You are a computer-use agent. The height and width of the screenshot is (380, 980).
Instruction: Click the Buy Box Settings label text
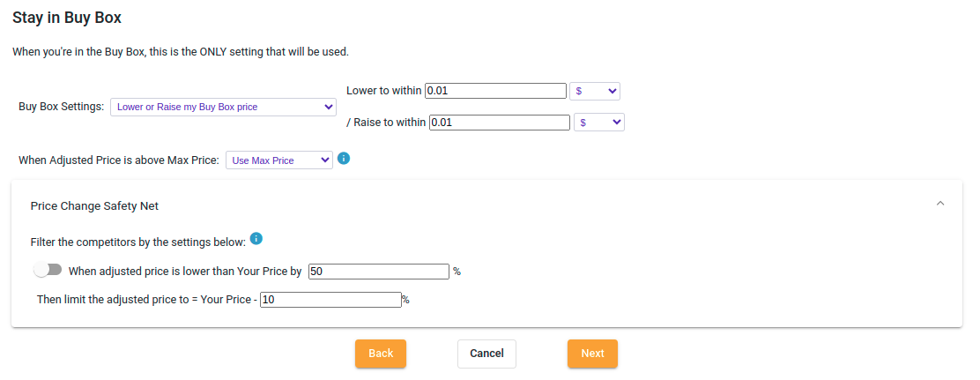(x=62, y=107)
